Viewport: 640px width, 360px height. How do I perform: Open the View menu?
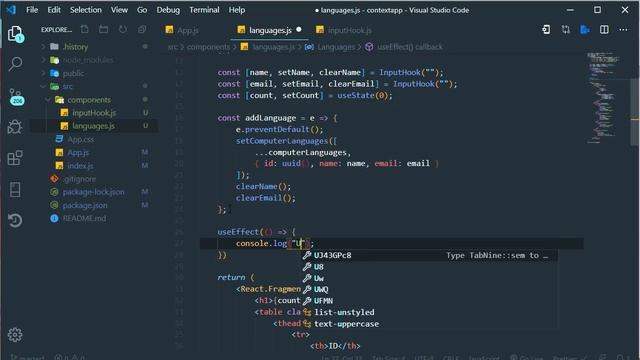[119, 10]
